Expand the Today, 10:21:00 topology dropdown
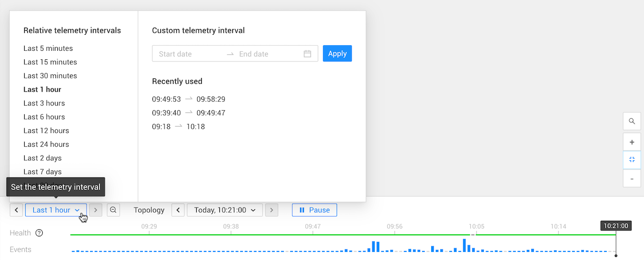The width and height of the screenshot is (644, 260). click(225, 210)
